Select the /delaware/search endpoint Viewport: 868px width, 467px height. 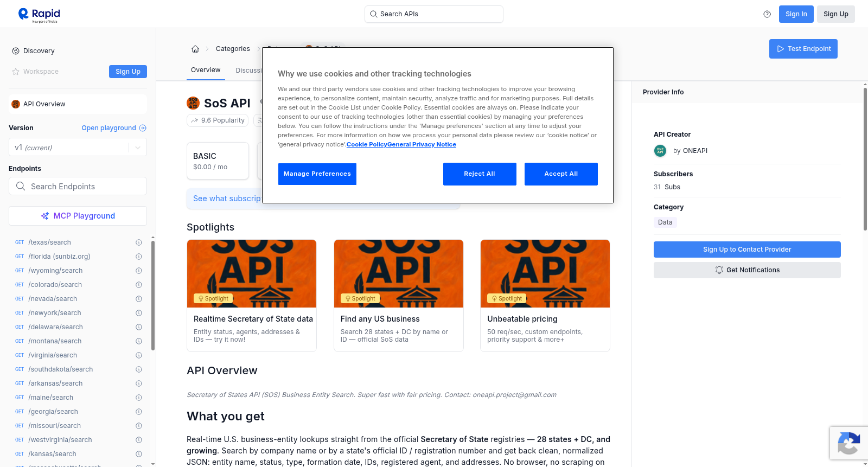click(56, 327)
